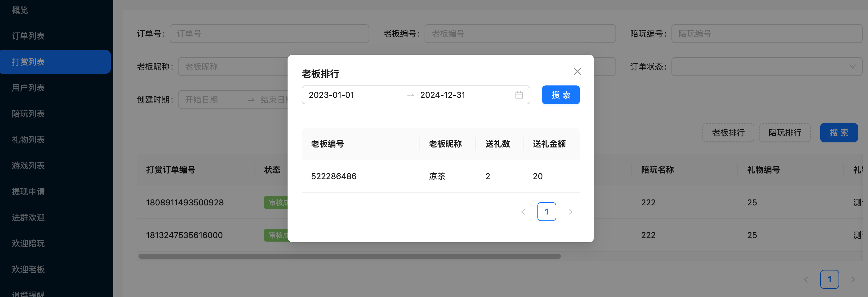Open 用户列表 in sidebar menu

28,88
